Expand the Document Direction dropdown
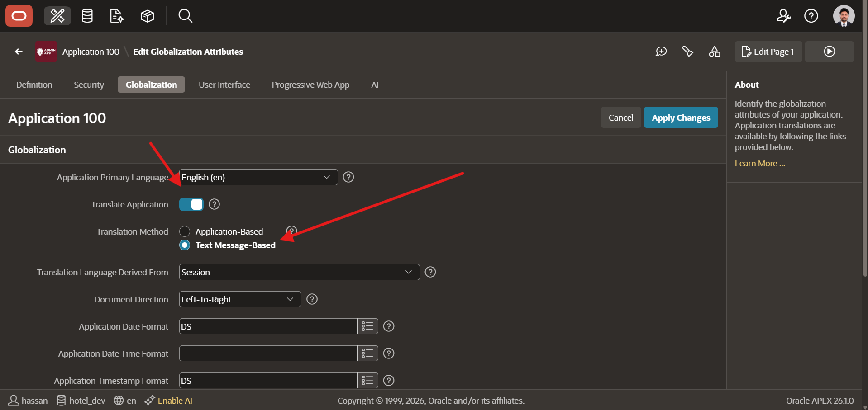This screenshot has height=410, width=868. (x=240, y=299)
